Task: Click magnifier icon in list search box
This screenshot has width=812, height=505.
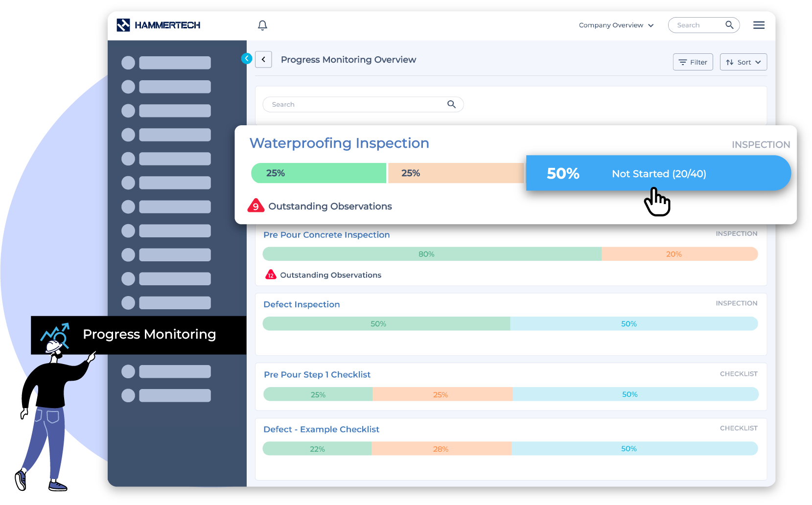Action: click(x=451, y=104)
